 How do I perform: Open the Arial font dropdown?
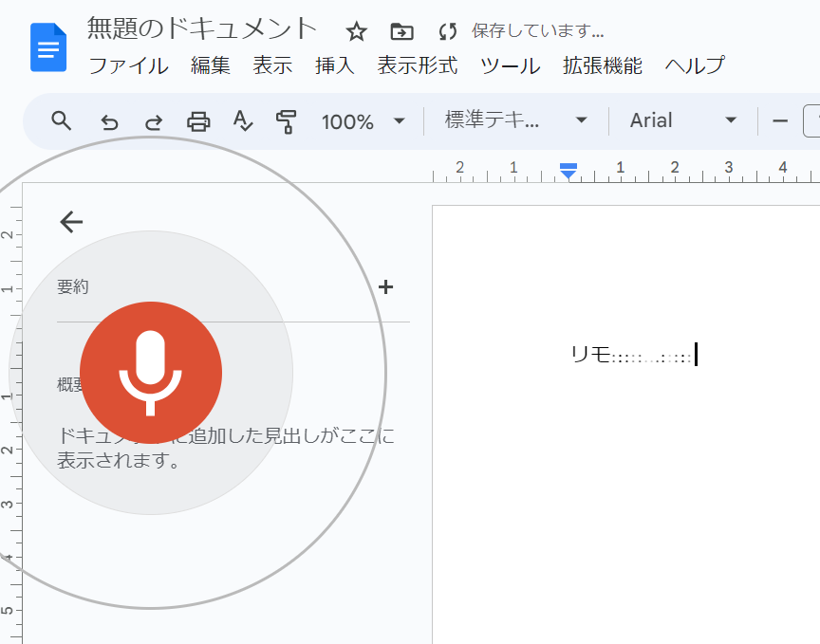pyautogui.click(x=683, y=120)
